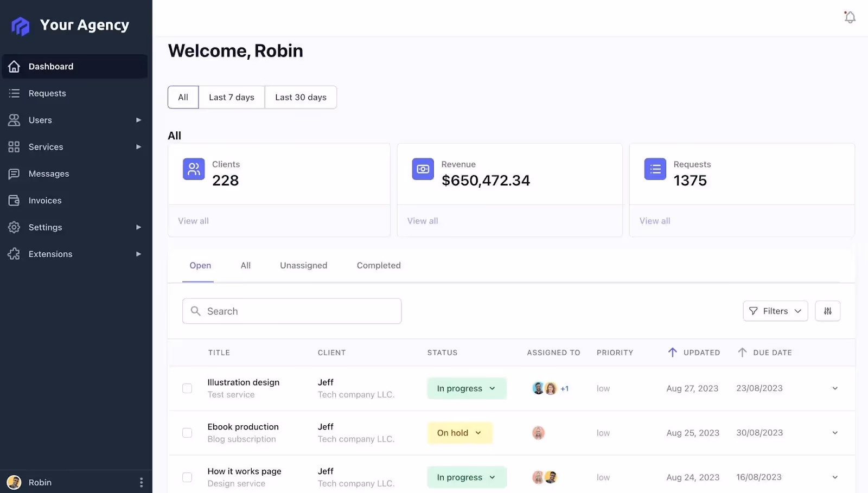
Task: Open the Filters dropdown
Action: [775, 311]
